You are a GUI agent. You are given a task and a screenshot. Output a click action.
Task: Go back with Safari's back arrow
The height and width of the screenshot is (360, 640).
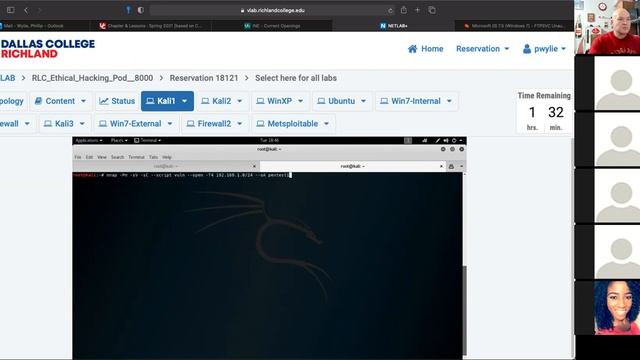tap(26, 10)
